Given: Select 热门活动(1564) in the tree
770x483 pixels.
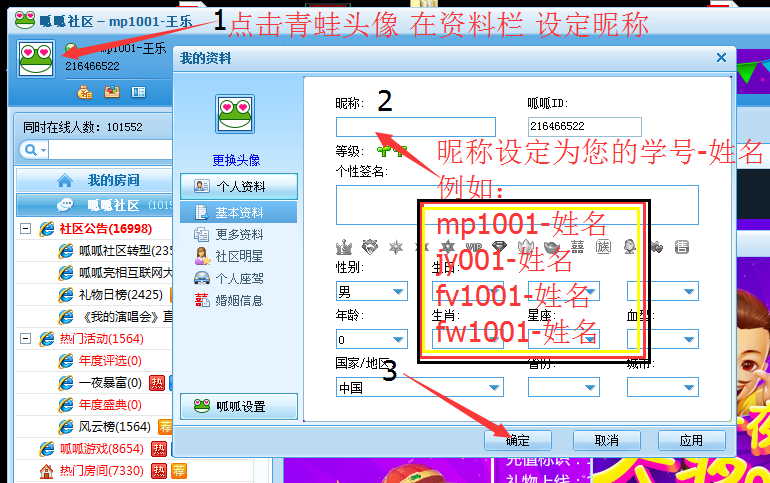Looking at the screenshot, I should [101, 339].
